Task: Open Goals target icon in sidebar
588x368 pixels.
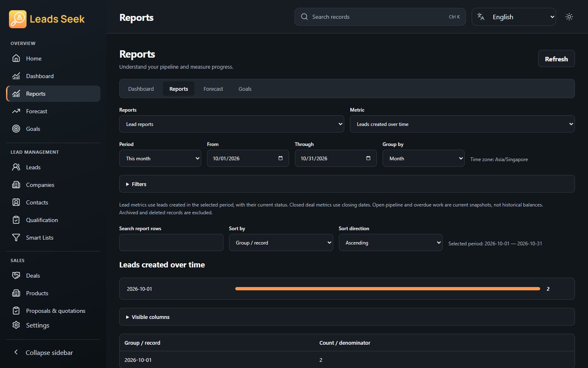Action: click(16, 129)
